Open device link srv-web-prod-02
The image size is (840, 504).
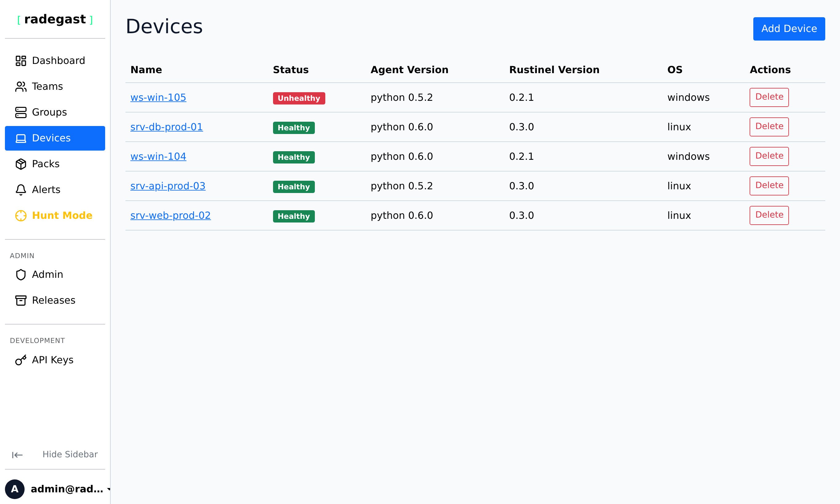tap(171, 216)
